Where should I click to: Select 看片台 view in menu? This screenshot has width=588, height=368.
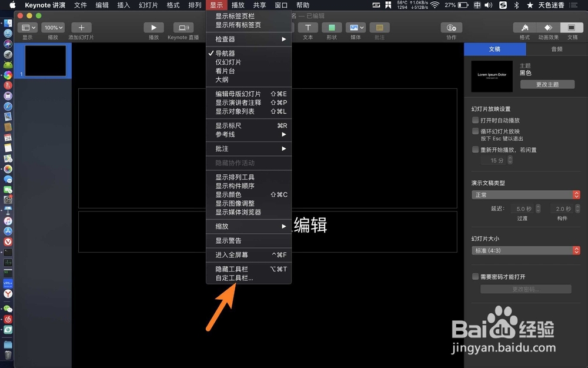pyautogui.click(x=249, y=71)
